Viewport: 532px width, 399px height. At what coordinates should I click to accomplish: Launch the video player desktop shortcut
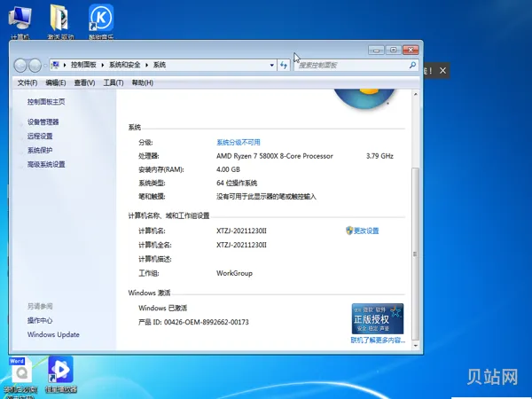(x=61, y=375)
